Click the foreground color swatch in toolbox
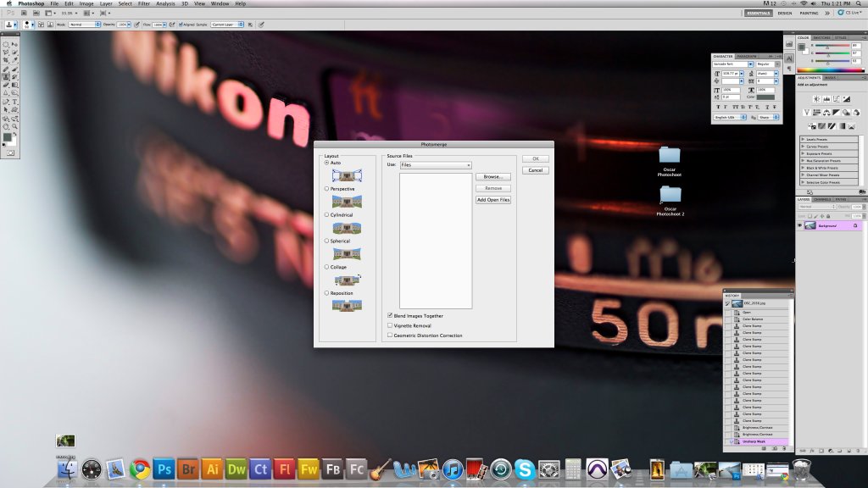Viewport: 868px width, 488px height. (6, 136)
